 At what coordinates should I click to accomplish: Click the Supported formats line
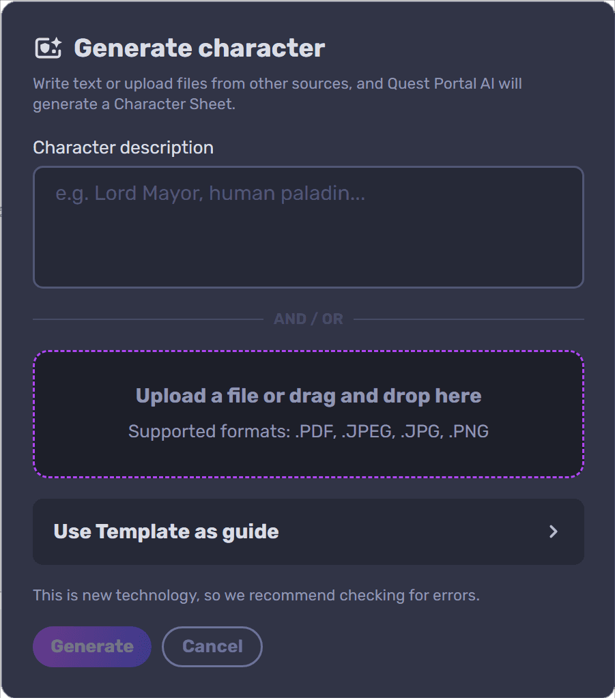(308, 431)
